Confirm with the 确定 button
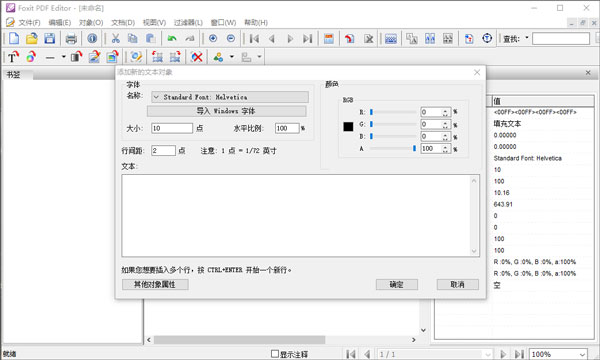The width and height of the screenshot is (600, 360). tap(396, 284)
